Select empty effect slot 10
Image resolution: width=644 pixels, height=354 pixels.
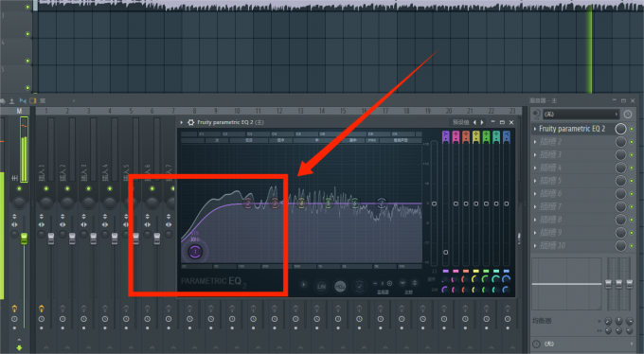click(x=573, y=245)
